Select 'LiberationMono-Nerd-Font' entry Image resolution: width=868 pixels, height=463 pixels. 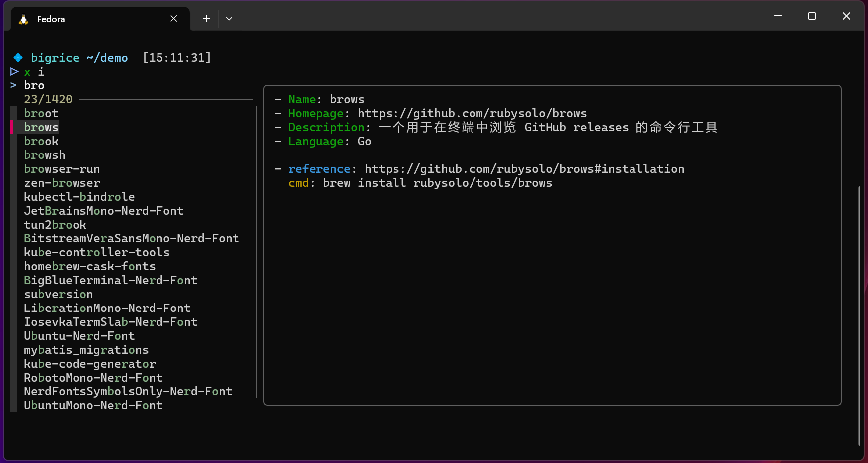(107, 308)
